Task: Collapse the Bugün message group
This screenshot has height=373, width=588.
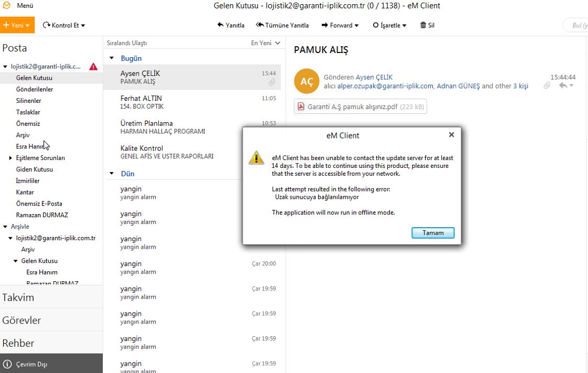Action: pyautogui.click(x=112, y=58)
